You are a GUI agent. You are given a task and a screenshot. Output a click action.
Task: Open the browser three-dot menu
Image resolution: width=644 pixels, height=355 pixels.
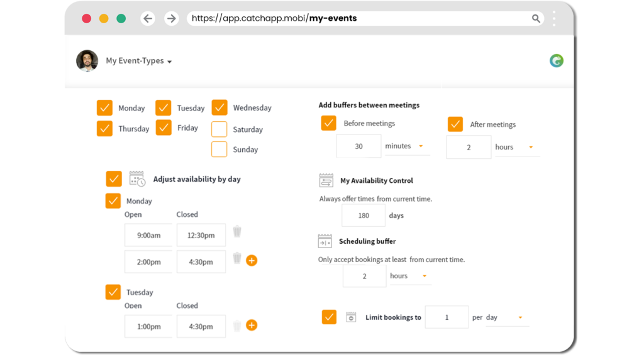pyautogui.click(x=554, y=18)
